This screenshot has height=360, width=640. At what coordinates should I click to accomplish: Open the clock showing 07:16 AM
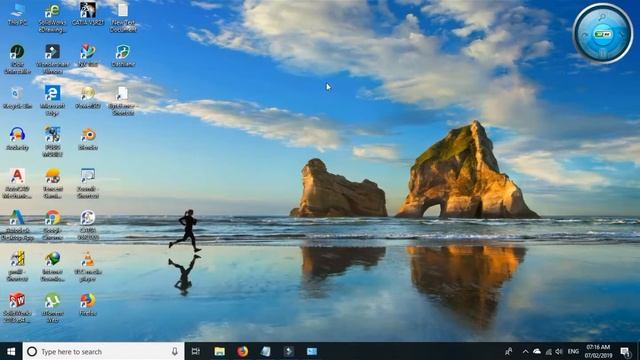[x=599, y=351]
